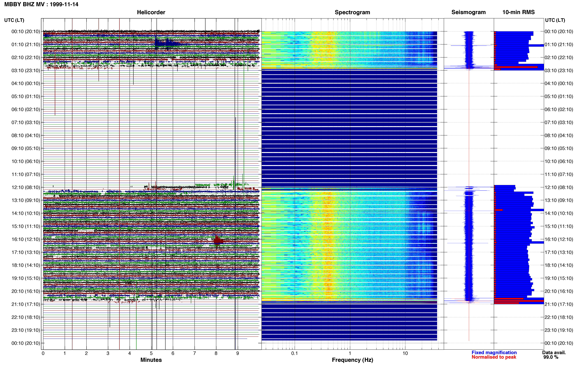Click the '3' tick on the Minutes axis

coord(108,353)
